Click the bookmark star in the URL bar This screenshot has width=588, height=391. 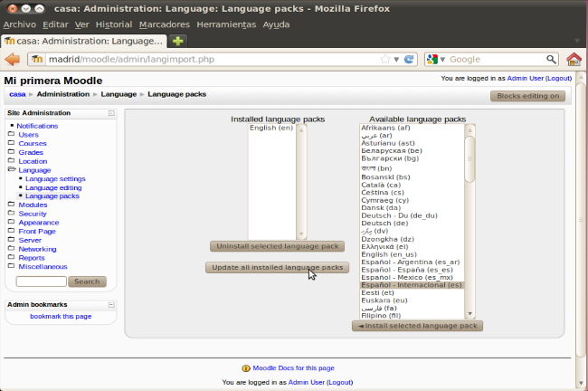coord(385,59)
